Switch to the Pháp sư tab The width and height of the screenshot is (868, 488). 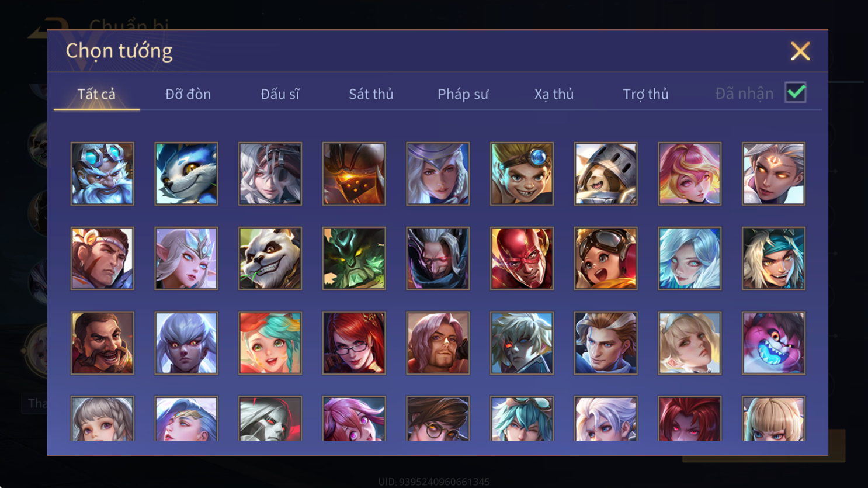[463, 94]
